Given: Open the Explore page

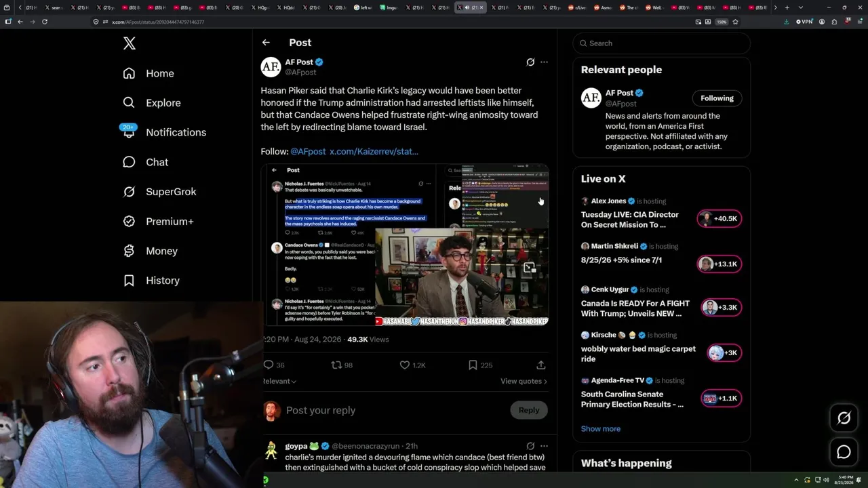Looking at the screenshot, I should [x=152, y=103].
